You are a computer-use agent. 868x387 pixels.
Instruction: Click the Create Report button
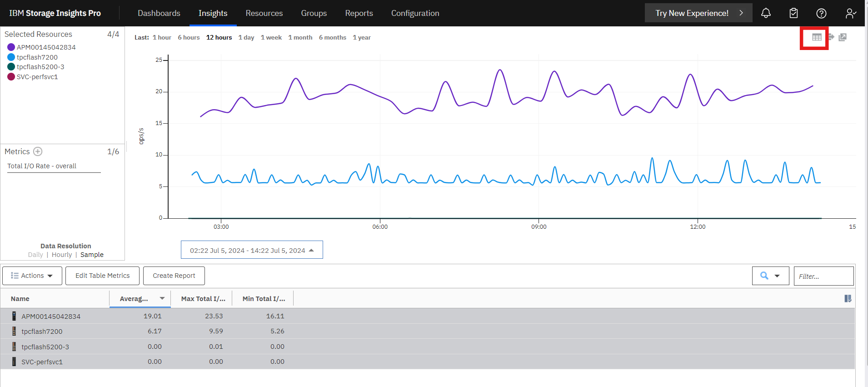174,276
